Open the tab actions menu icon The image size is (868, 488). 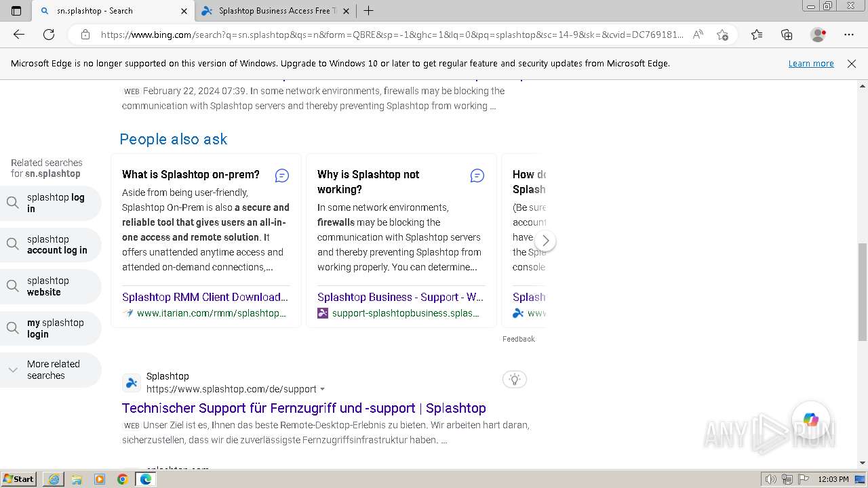click(16, 11)
